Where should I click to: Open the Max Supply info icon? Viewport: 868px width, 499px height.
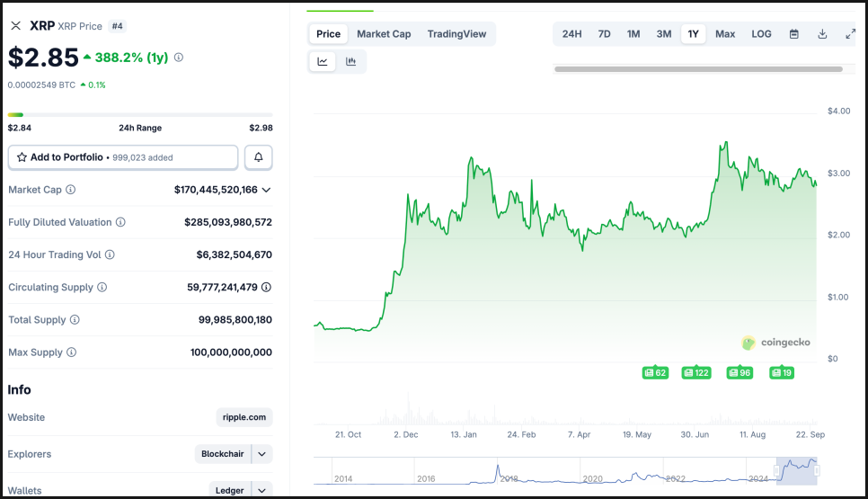coord(71,352)
